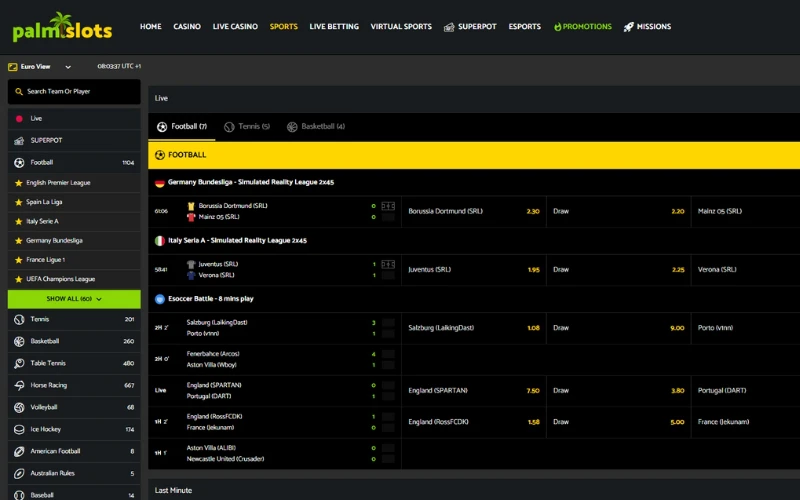Bet on Juventus (SRL) at 1.95

473,270
